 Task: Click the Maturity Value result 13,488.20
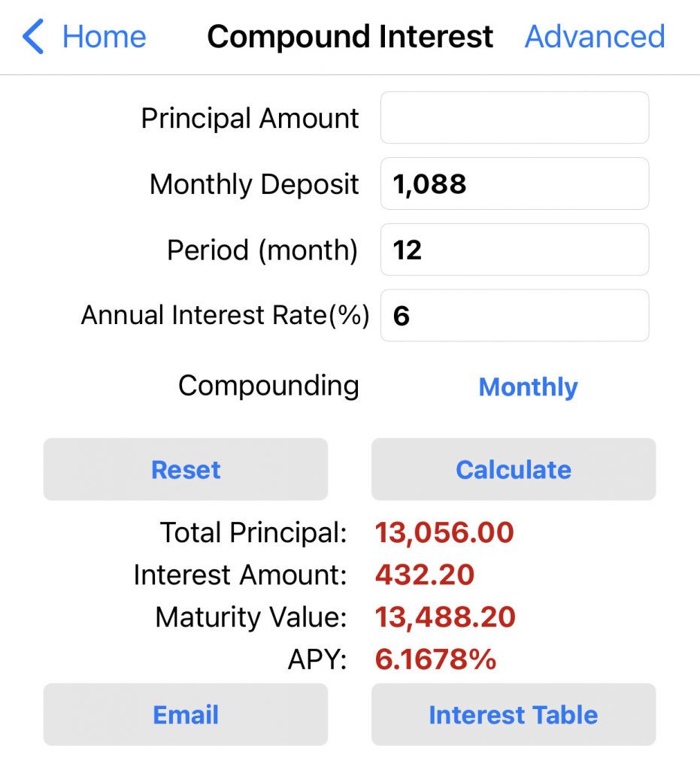pyautogui.click(x=445, y=617)
